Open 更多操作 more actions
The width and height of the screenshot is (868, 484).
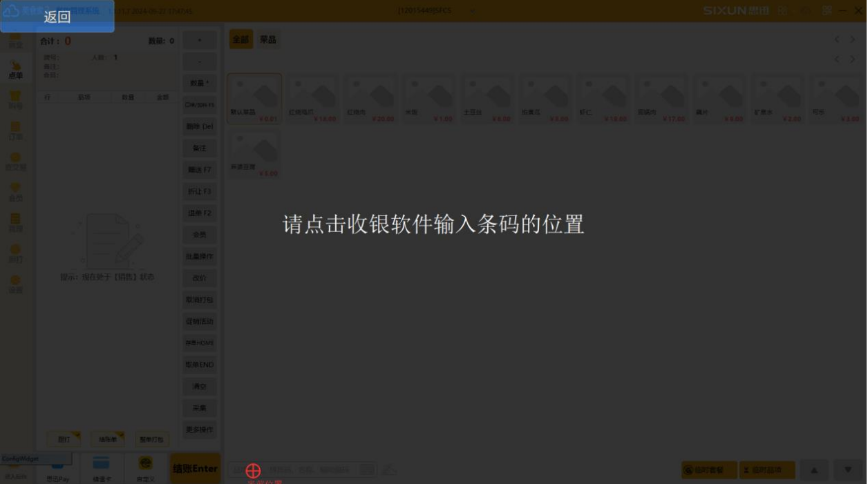point(200,429)
